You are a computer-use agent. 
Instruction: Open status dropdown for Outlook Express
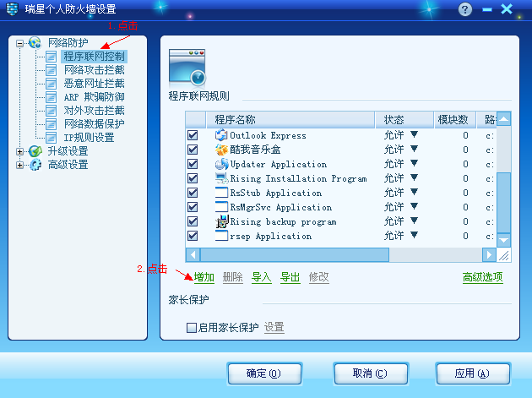pos(414,134)
